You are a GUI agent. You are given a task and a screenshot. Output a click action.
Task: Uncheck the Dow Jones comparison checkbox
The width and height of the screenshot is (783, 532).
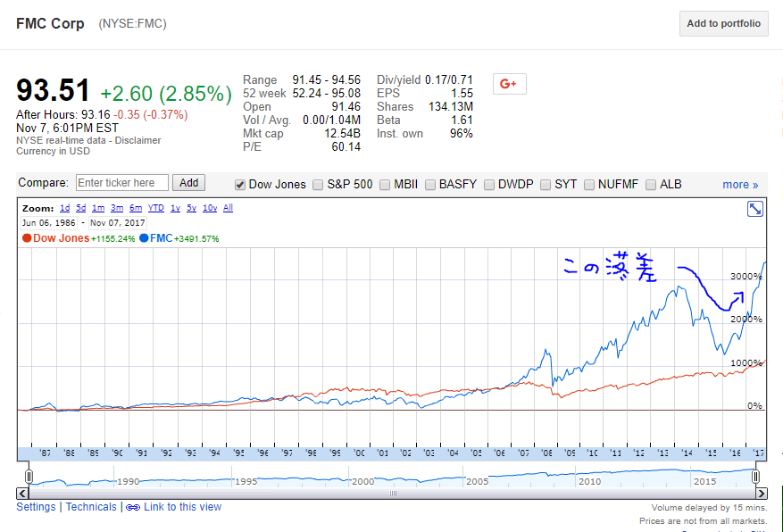pos(240,185)
